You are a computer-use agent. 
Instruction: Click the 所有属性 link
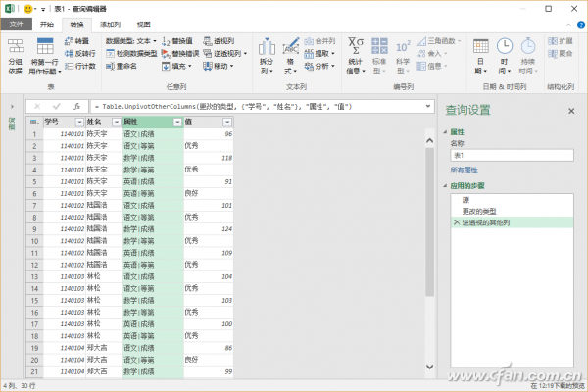click(x=465, y=170)
